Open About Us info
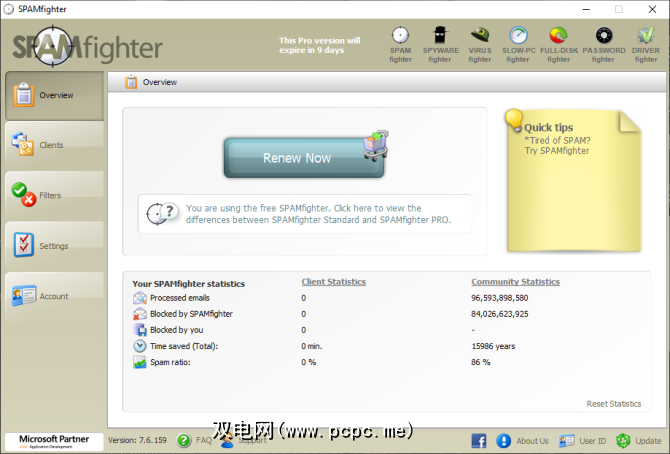The height and width of the screenshot is (454, 670). point(523,441)
